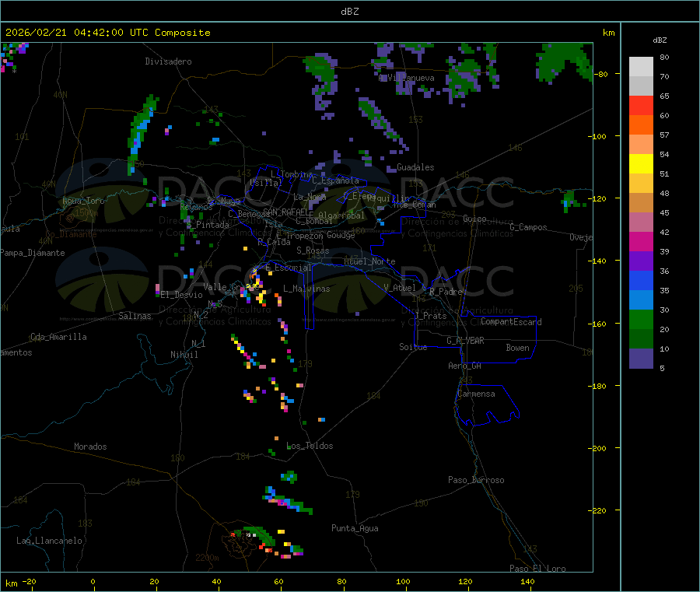Click the -180 tick label on the vertical axis
This screenshot has height=592, width=700.
598,386
